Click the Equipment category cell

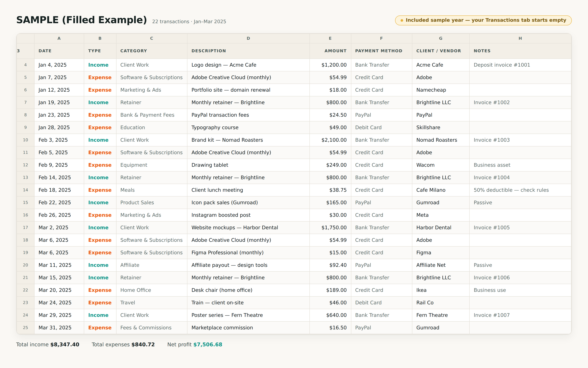(152, 165)
